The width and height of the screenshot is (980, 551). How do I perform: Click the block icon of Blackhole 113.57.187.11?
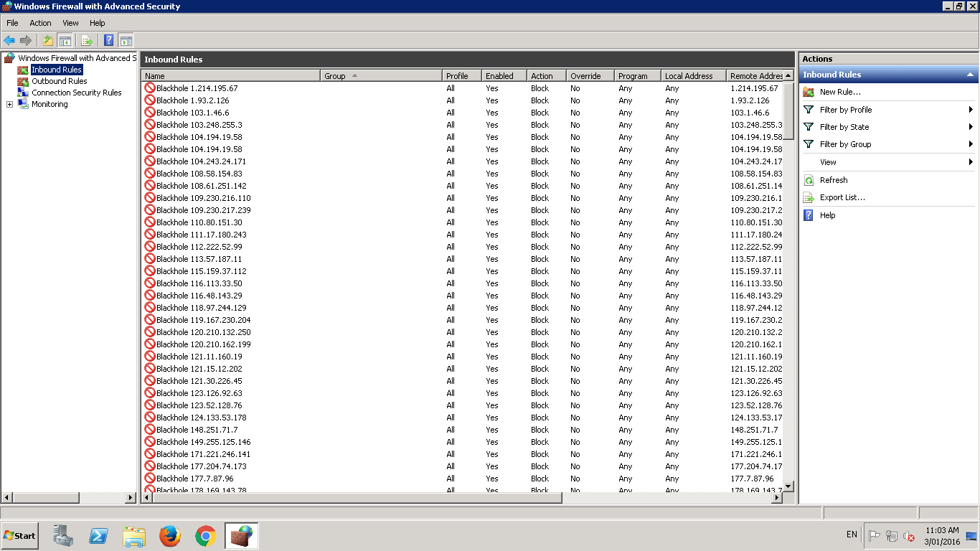pyautogui.click(x=150, y=258)
